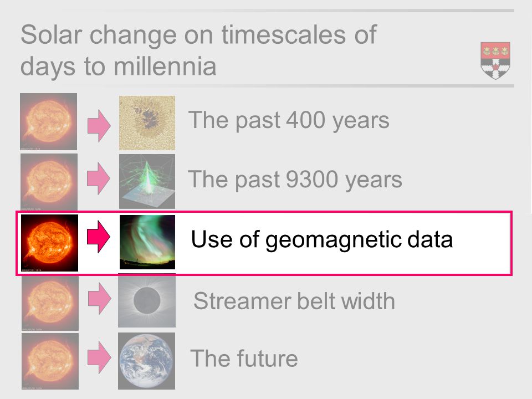Click the faded sun image in top row
The width and height of the screenshot is (532, 399).
coord(49,121)
